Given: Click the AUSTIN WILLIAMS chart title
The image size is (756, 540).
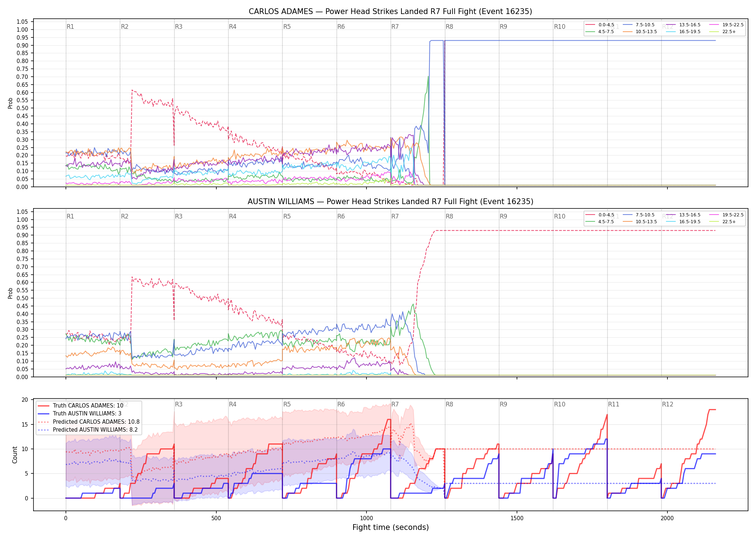Looking at the screenshot, I should point(390,202).
